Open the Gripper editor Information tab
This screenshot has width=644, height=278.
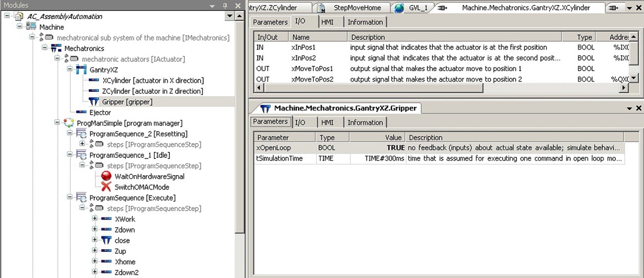tap(365, 122)
